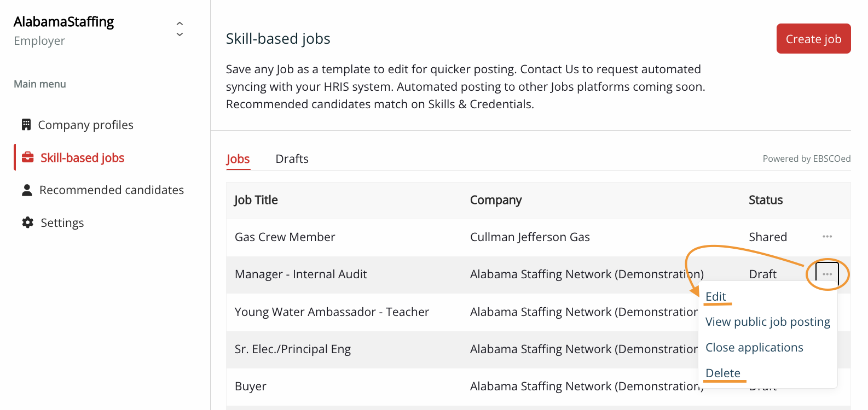Click the Settings gear icon
868x410 pixels.
[x=27, y=222]
